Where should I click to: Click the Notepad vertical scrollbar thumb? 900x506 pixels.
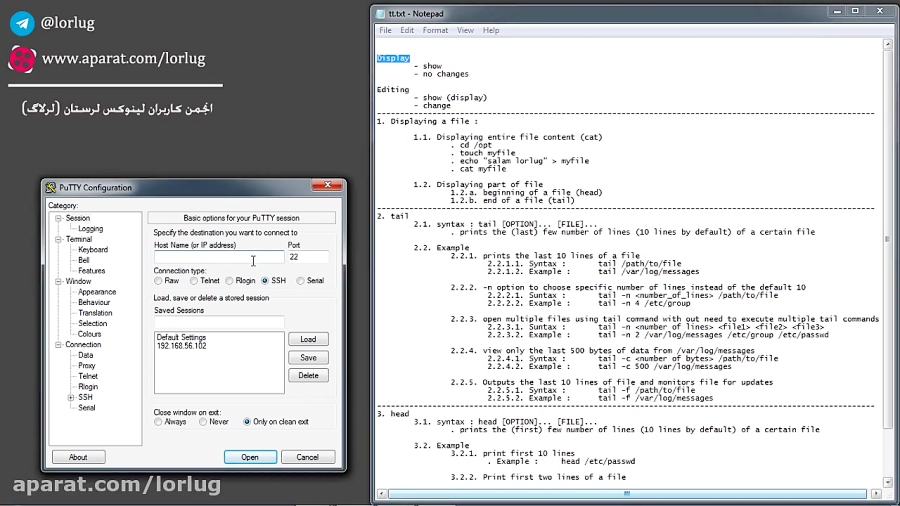point(888,239)
